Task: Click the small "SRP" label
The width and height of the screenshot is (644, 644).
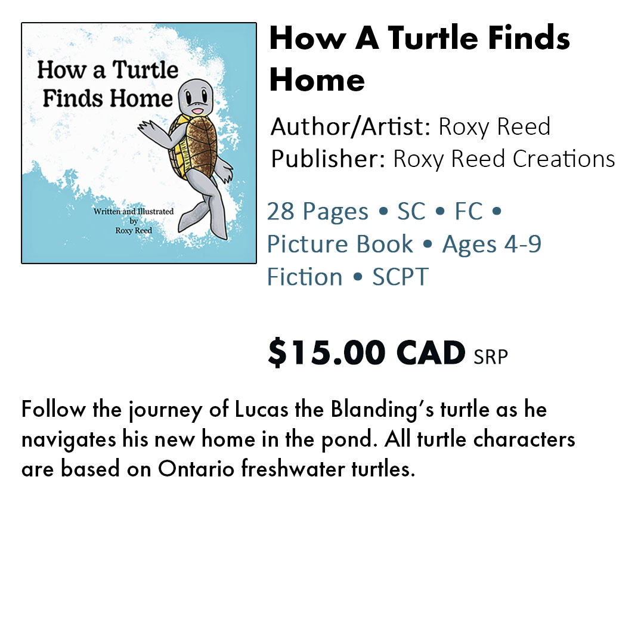Action: (491, 357)
